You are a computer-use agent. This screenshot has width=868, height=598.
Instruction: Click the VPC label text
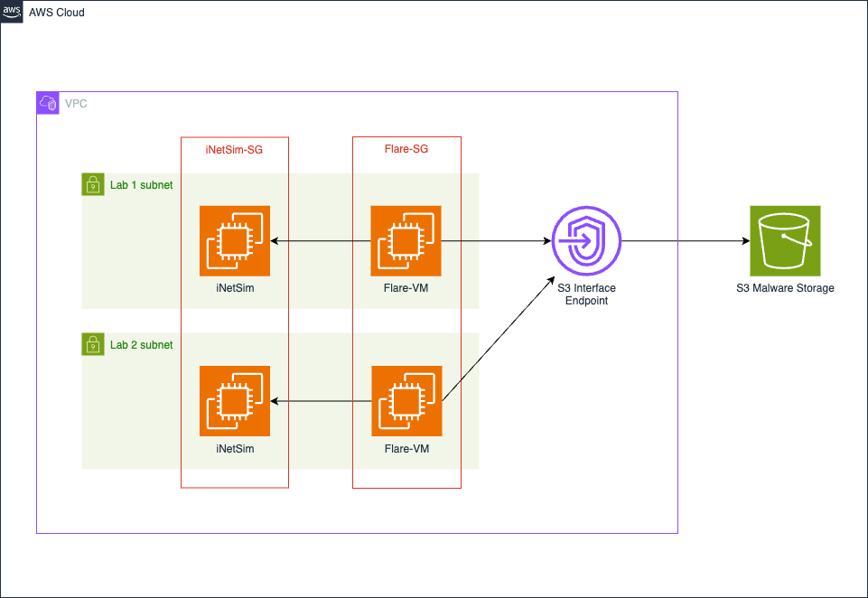coord(76,104)
